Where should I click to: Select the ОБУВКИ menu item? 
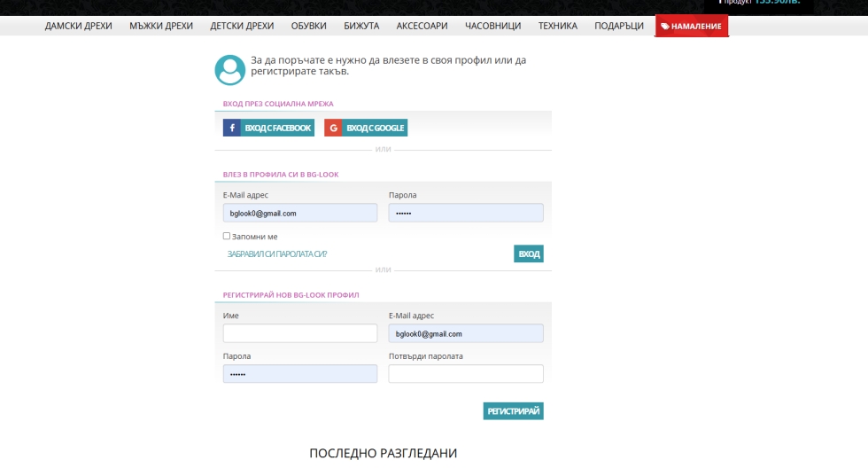click(308, 26)
